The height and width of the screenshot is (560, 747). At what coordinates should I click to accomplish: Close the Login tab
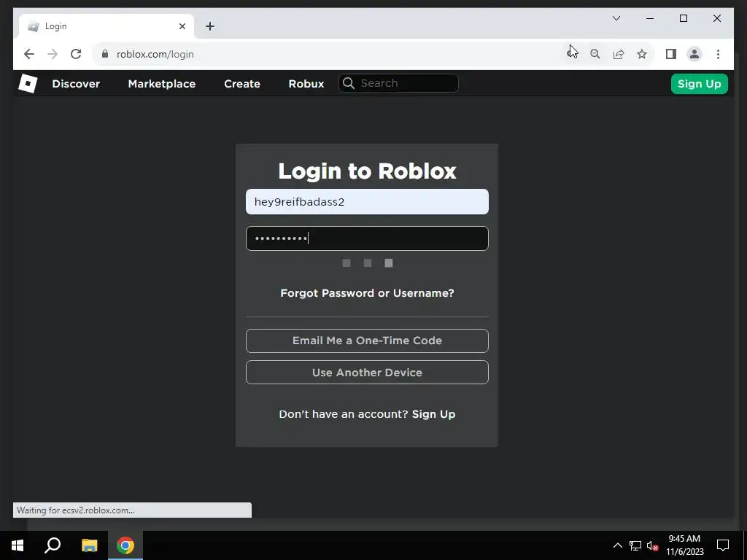(182, 26)
